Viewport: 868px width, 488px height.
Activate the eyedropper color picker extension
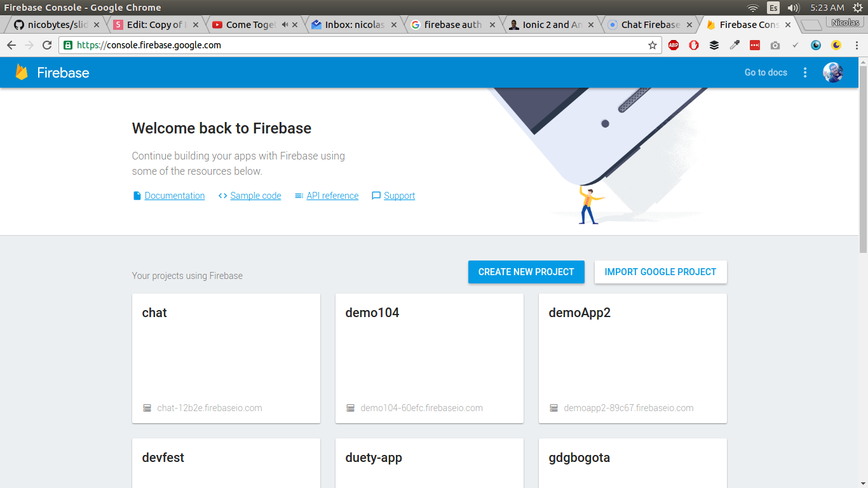pos(735,45)
